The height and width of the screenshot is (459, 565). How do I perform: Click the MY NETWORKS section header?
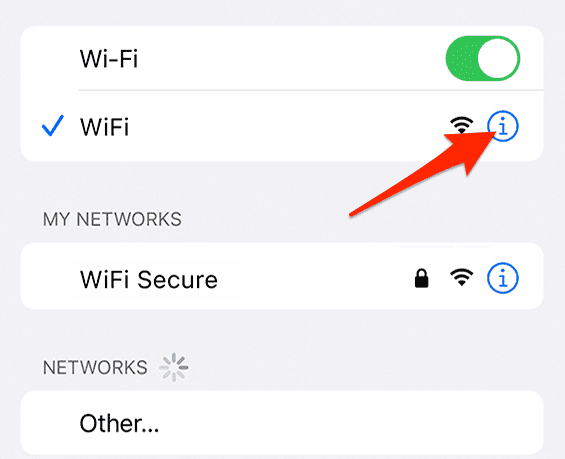click(112, 219)
